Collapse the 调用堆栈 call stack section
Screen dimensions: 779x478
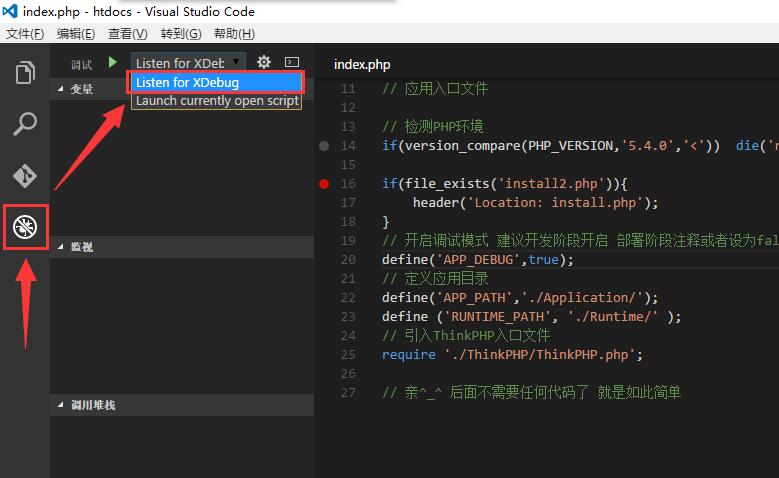point(182,405)
